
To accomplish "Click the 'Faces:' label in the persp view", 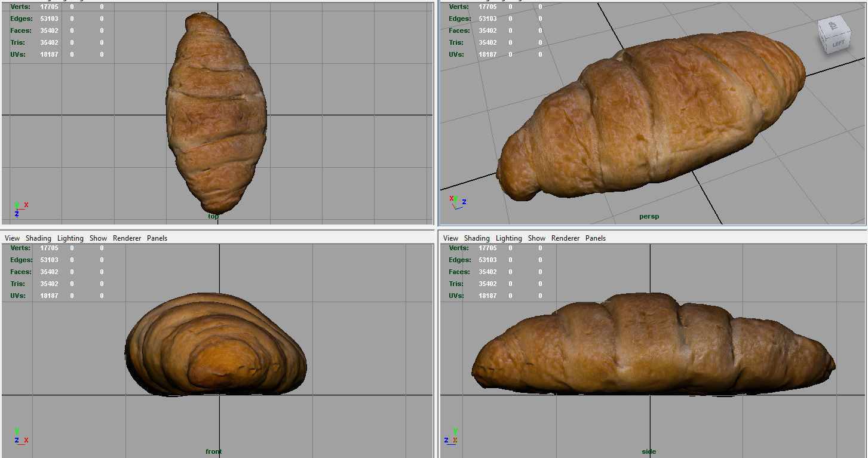I will (459, 30).
